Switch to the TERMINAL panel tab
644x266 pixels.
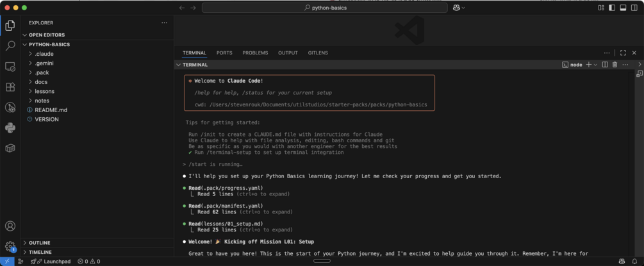pyautogui.click(x=194, y=53)
